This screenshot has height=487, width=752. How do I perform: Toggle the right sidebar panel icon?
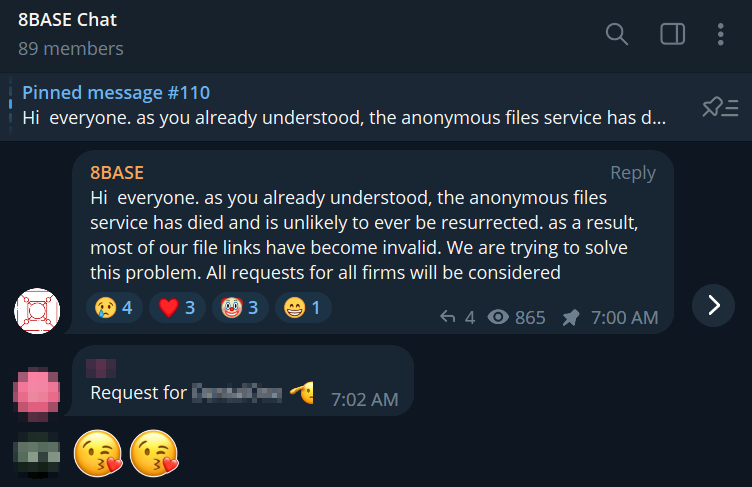pos(672,34)
